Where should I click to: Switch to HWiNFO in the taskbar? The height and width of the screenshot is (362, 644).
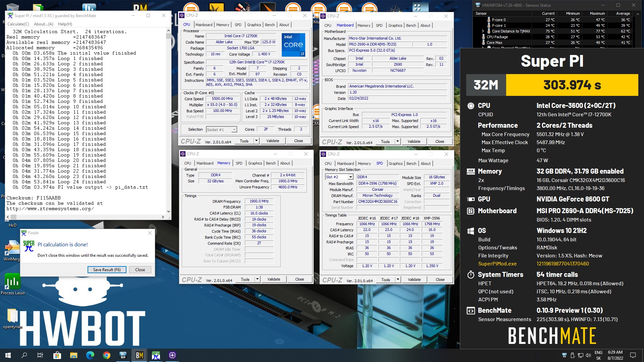pos(123,355)
